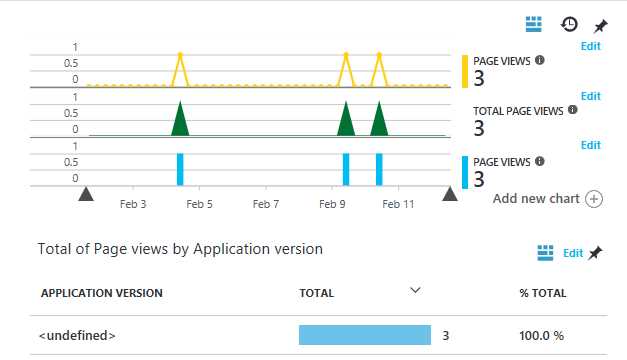Pin the Application version table

(595, 253)
